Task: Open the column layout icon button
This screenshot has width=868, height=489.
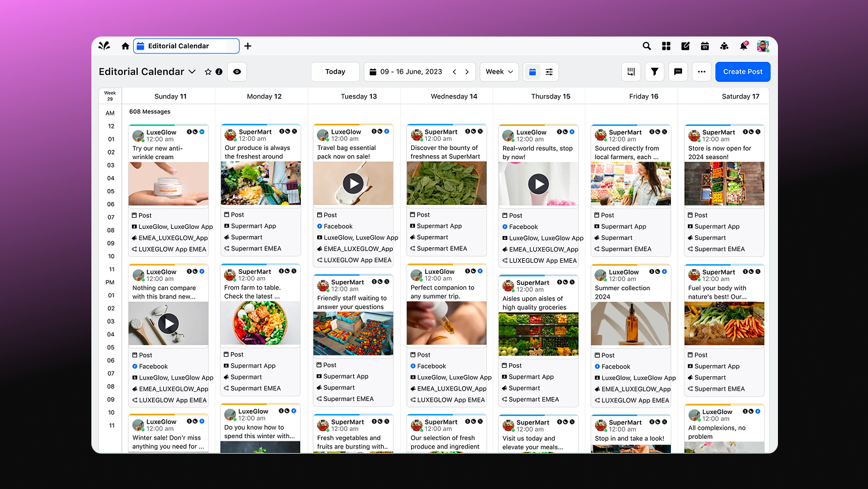Action: (x=631, y=72)
